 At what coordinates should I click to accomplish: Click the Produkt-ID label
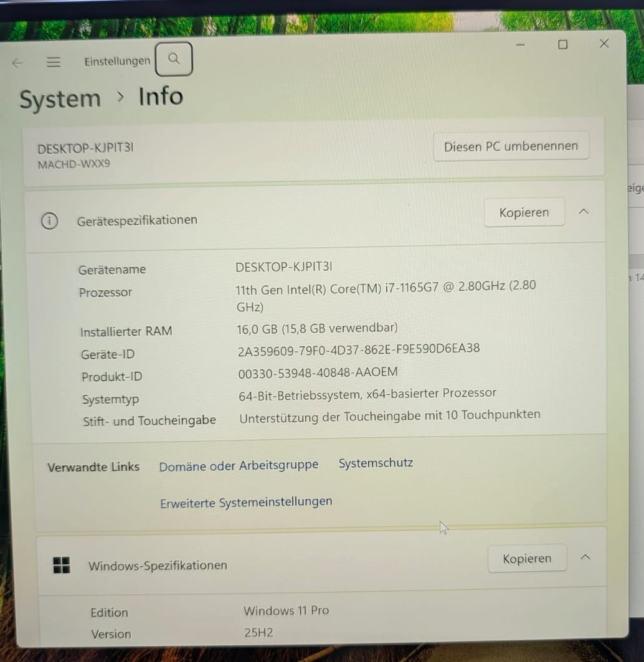112,377
